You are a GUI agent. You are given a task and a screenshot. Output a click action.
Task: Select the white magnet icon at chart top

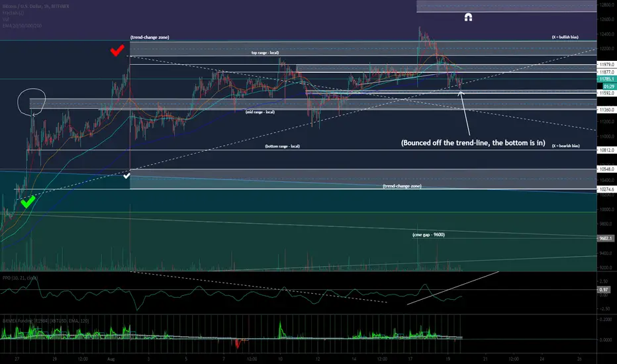pos(468,17)
